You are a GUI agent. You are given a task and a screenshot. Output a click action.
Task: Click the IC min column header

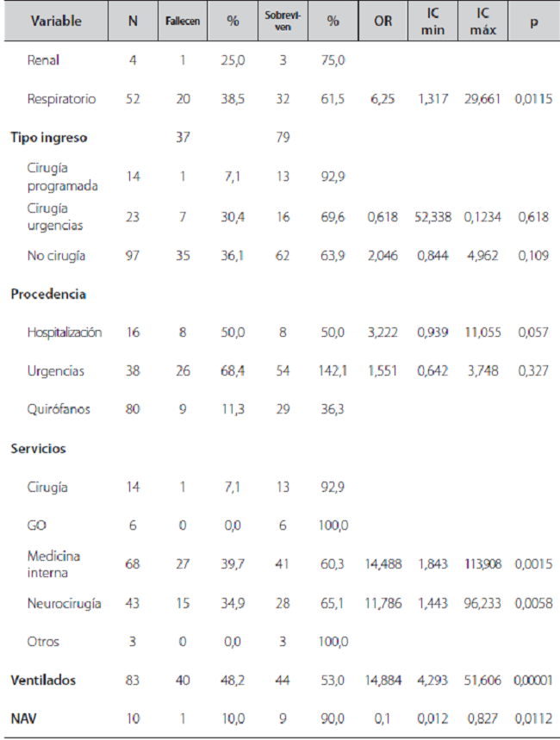pos(433,21)
